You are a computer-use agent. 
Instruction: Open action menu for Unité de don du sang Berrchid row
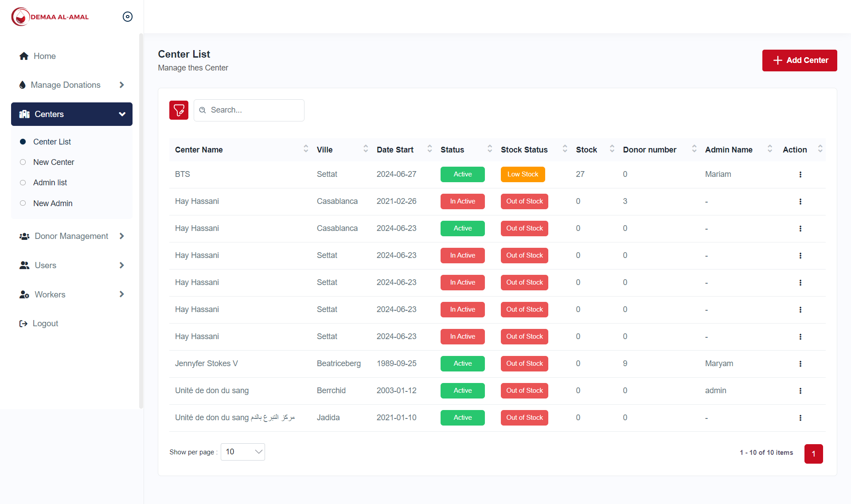coord(800,391)
